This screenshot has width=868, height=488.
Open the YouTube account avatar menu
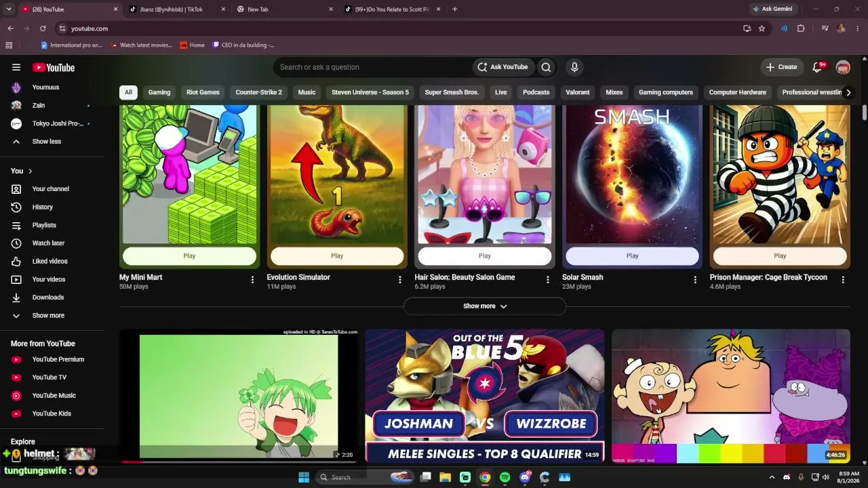pyautogui.click(x=843, y=67)
